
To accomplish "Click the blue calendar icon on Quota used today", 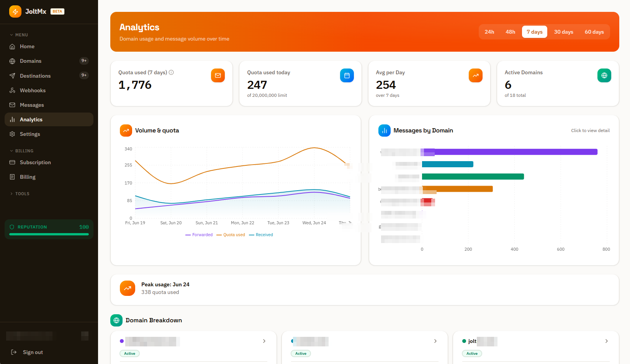I will (x=347, y=75).
